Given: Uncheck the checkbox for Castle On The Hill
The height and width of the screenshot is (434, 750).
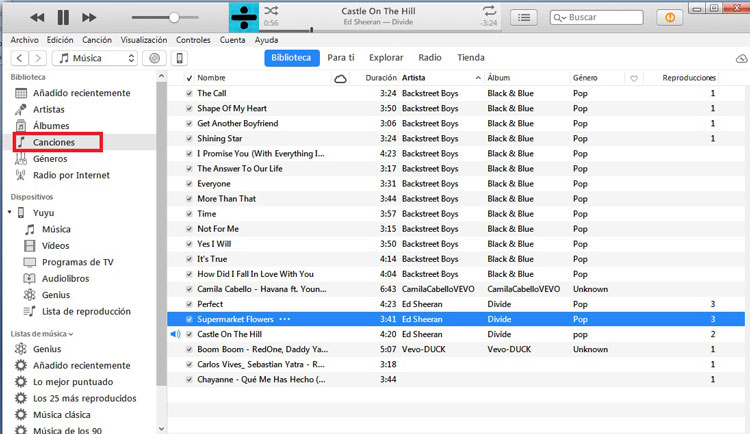Looking at the screenshot, I should [189, 334].
